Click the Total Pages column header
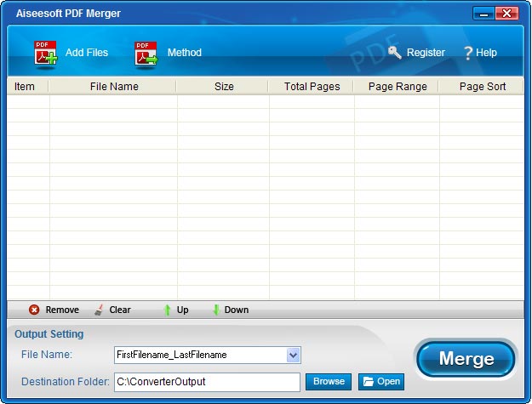Viewport: 532px width, 404px height. pyautogui.click(x=312, y=87)
